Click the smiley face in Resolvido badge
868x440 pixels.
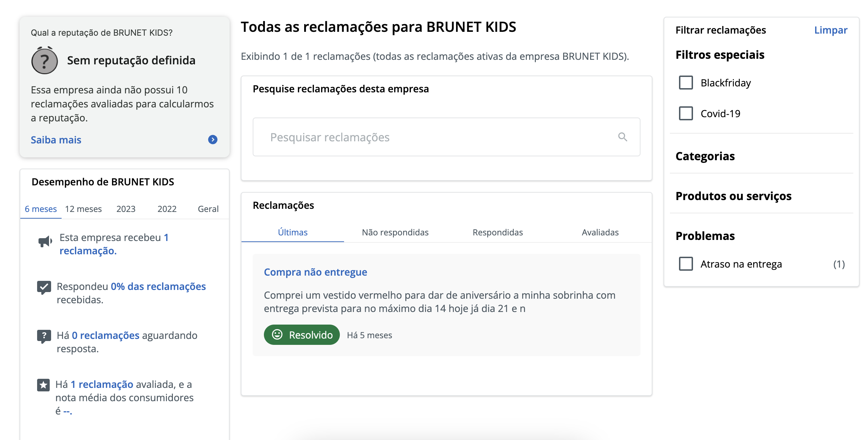coord(277,335)
